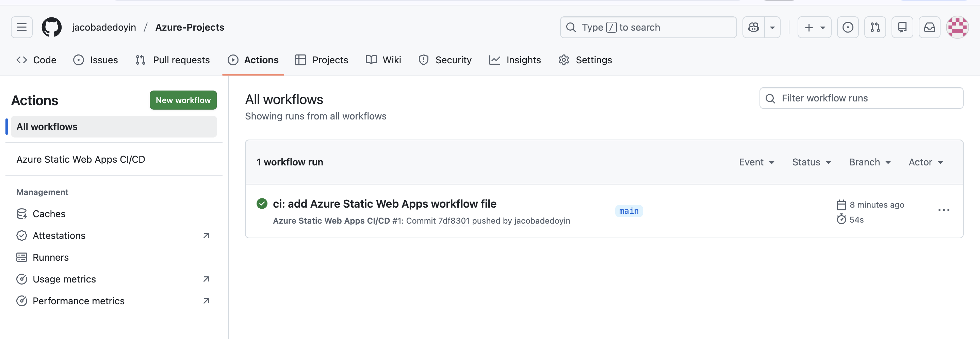Image resolution: width=980 pixels, height=339 pixels.
Task: Select the Actions tab
Action: click(x=254, y=60)
